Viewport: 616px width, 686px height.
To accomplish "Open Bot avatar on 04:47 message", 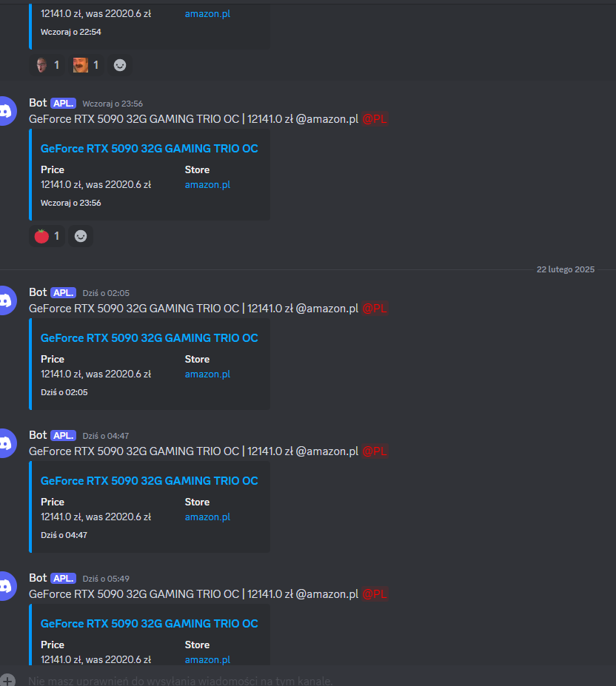I will coord(6,443).
